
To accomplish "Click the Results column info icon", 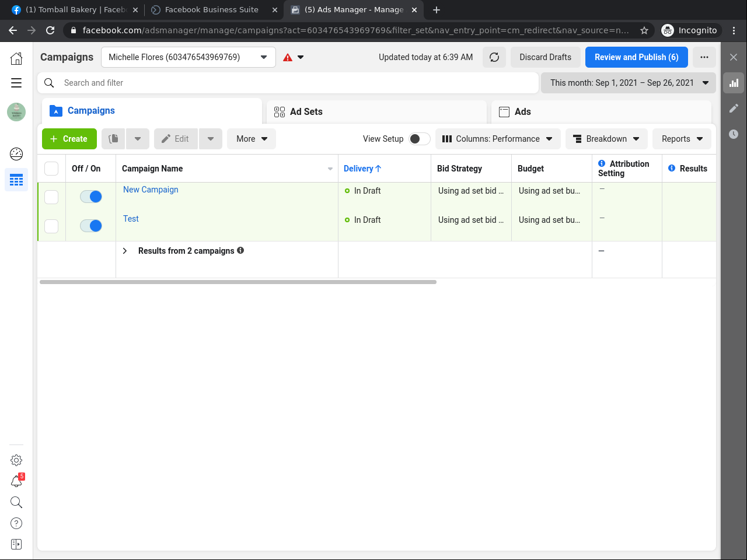I will 672,168.
